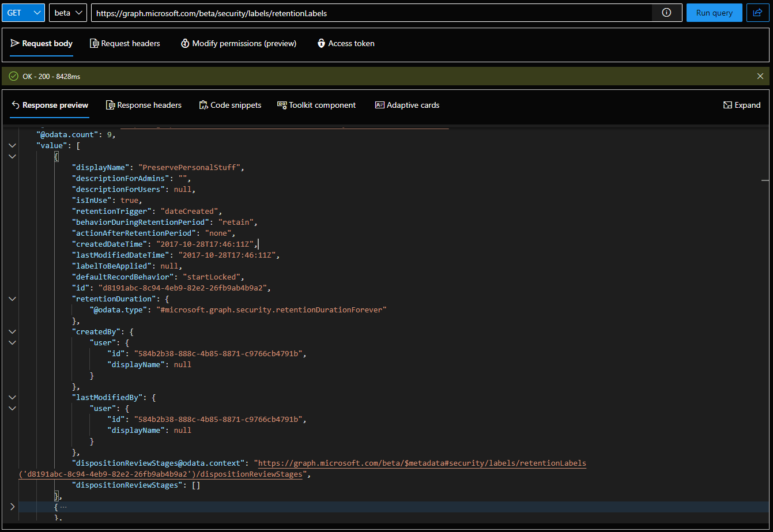Open the beta API version dropdown
Image resolution: width=773 pixels, height=532 pixels.
pyautogui.click(x=68, y=13)
